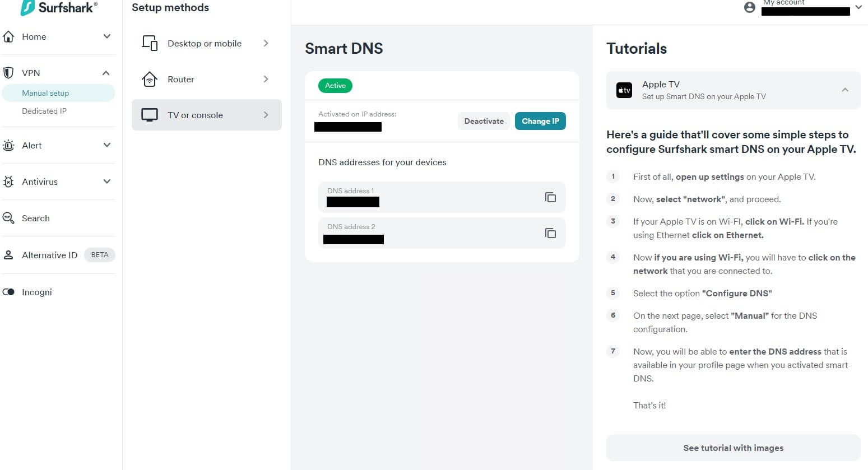Click the Setup methods heading
Viewport: 868px width, 470px height.
coord(170,7)
